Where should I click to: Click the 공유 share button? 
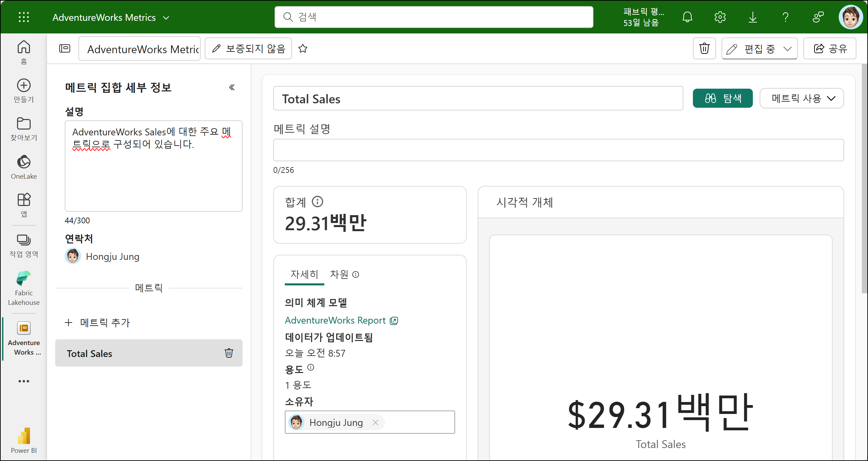[x=830, y=49]
